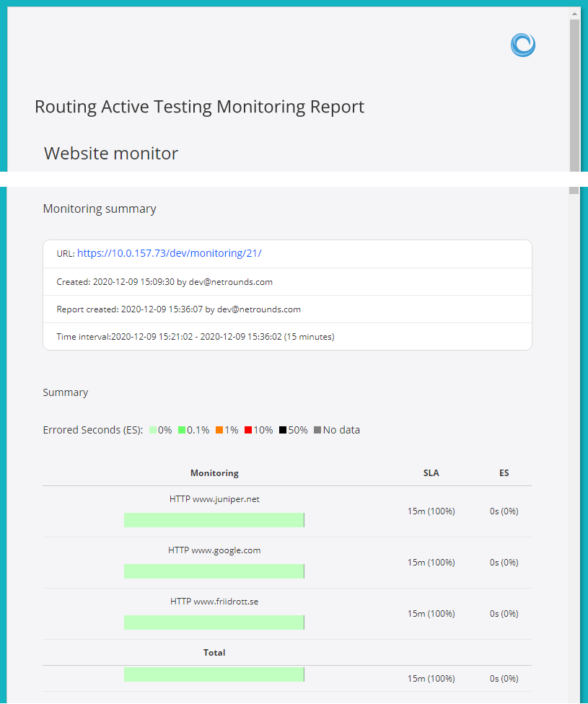Click the Total status bar
The image size is (588, 704).
pos(214,674)
